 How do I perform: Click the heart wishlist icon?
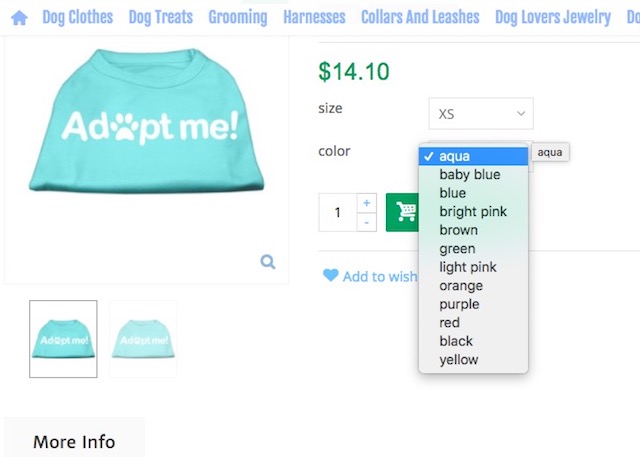[330, 276]
